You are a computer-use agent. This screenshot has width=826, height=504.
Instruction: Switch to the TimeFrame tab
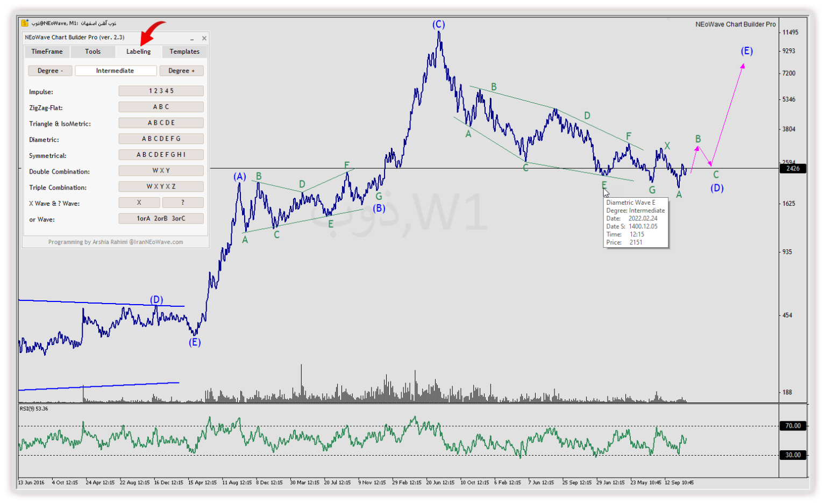tap(47, 52)
